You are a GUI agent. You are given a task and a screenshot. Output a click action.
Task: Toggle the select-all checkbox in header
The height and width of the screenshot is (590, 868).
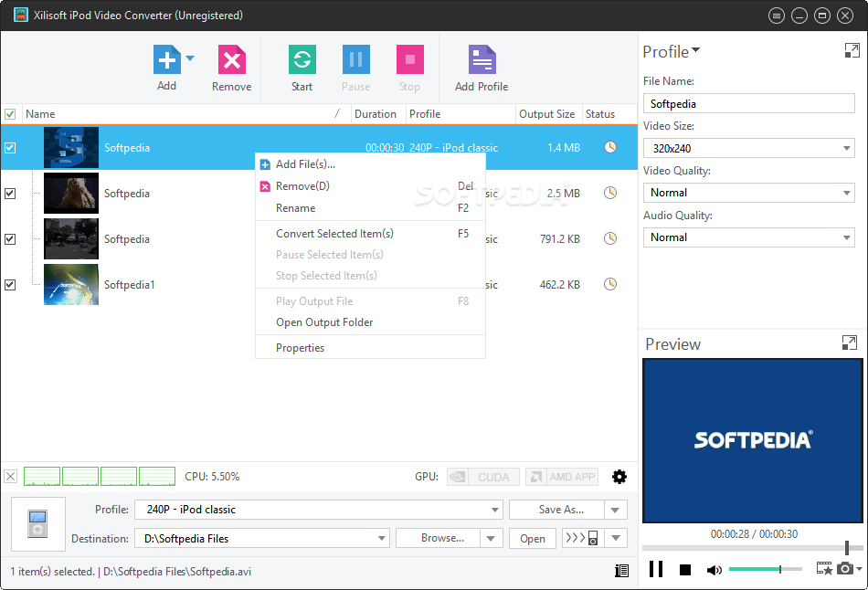coord(10,114)
